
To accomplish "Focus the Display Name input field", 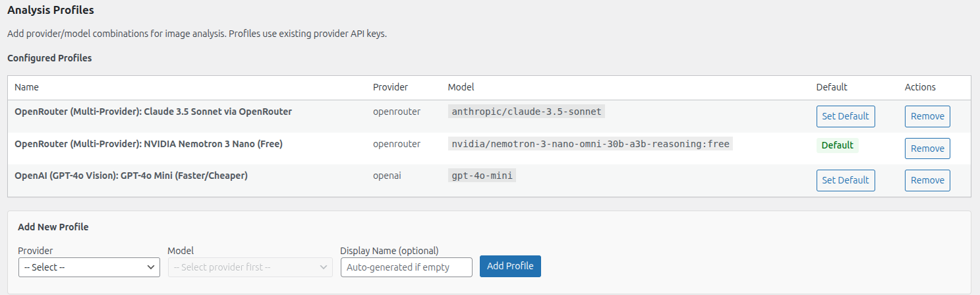I will 407,267.
